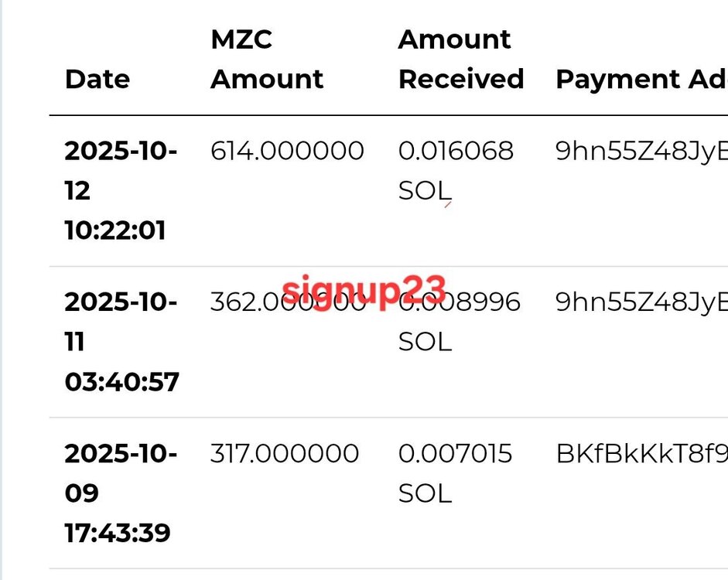Select the 2025-10-09 date text
The image size is (728, 580).
121,473
